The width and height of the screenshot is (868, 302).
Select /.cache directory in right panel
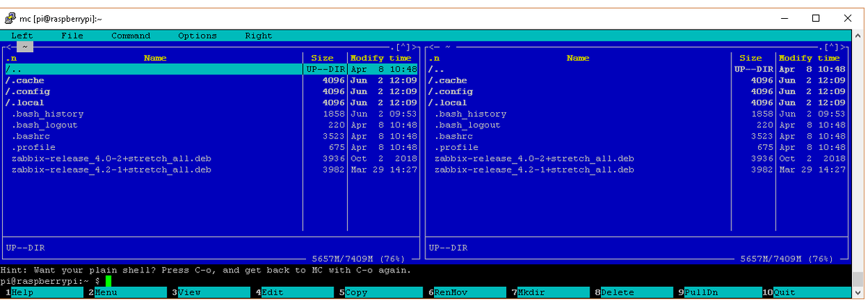(x=637, y=80)
